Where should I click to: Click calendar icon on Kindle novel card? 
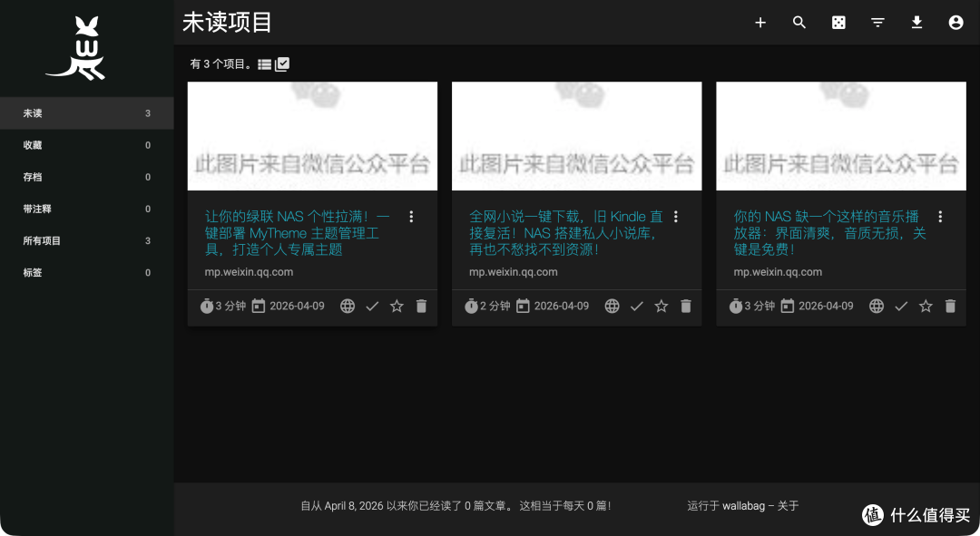click(523, 307)
